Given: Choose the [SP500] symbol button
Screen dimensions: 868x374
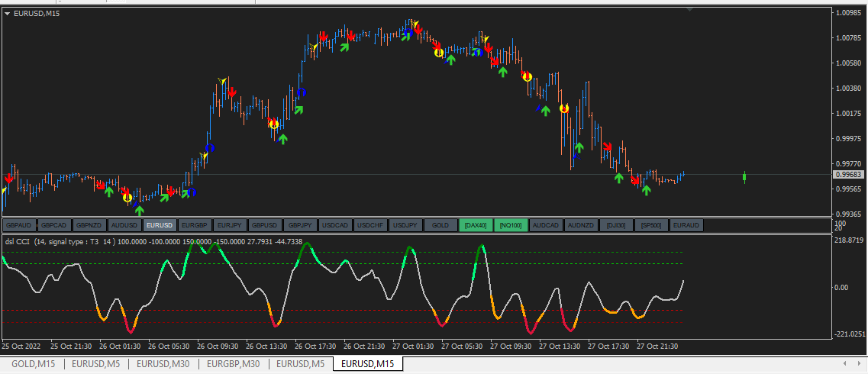Looking at the screenshot, I should (651, 225).
